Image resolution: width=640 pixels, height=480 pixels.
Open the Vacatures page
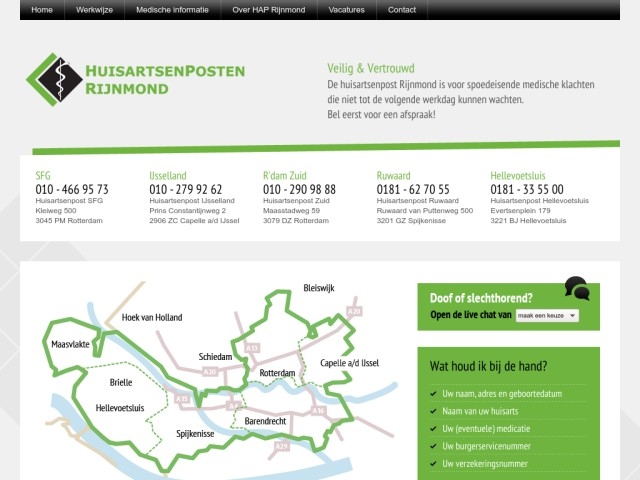[x=346, y=9]
